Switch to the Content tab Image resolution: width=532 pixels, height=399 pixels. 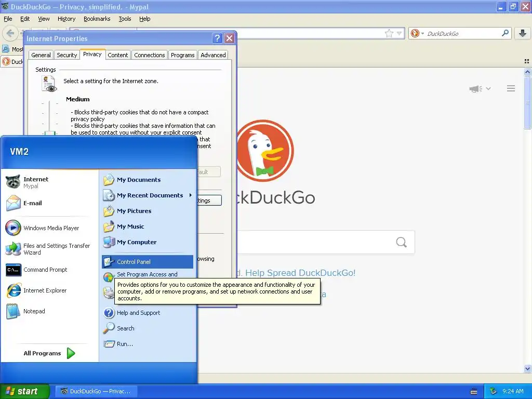click(118, 55)
